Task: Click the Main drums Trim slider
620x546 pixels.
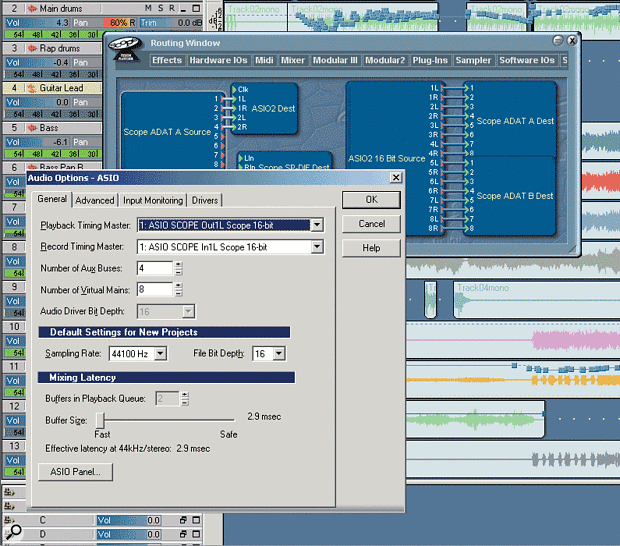Action: (171, 23)
